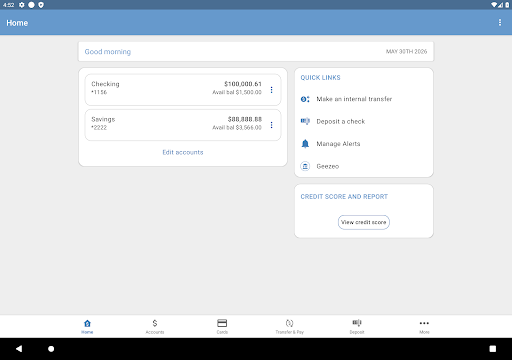The height and width of the screenshot is (360, 512).
Task: Tap the Transfer & Pay icon
Action: pos(289,323)
